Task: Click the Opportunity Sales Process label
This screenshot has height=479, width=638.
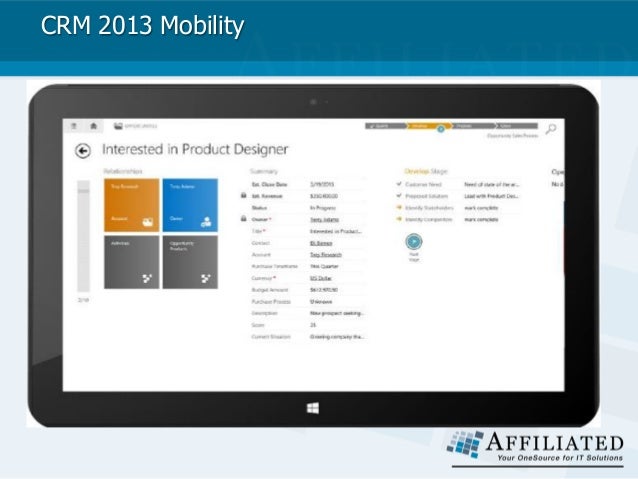Action: [512, 136]
